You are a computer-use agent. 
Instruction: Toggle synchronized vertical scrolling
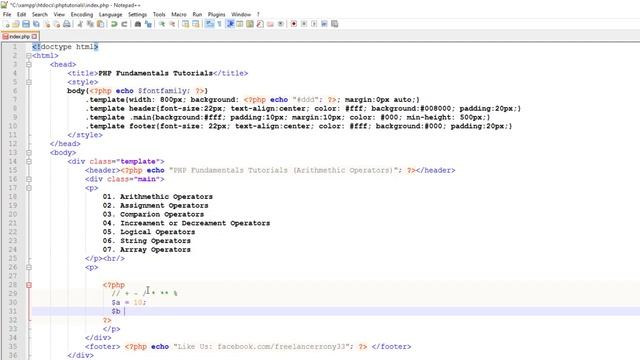[185, 24]
